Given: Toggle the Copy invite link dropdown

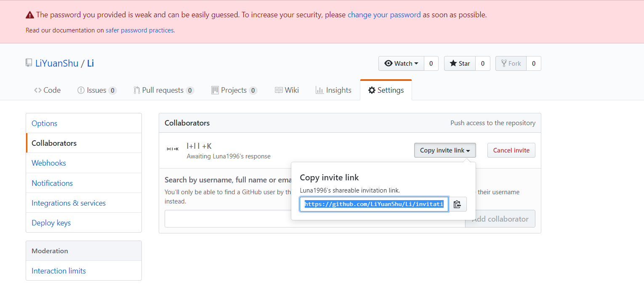Looking at the screenshot, I should click(445, 150).
